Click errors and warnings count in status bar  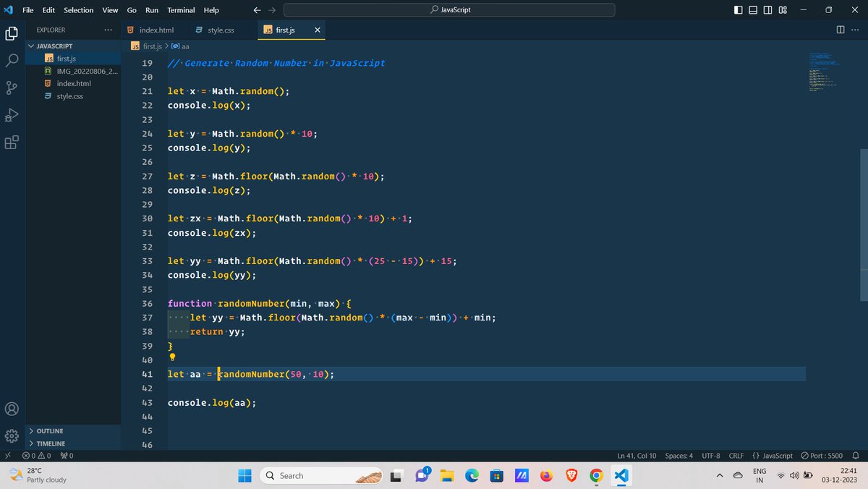(x=36, y=456)
